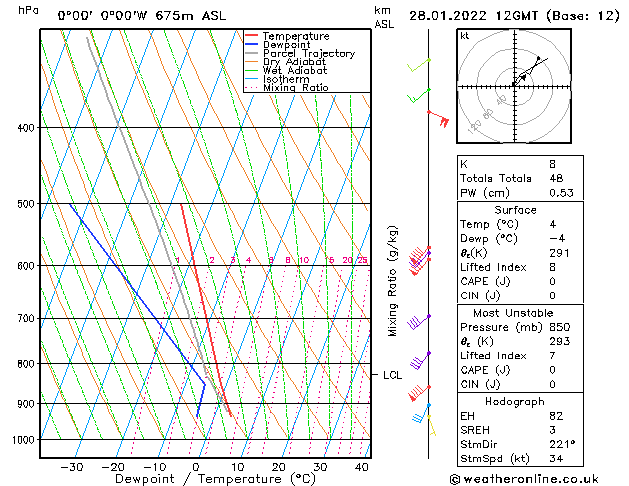Click the '0°00' 0°00'W 675m ASL' location header

click(142, 16)
